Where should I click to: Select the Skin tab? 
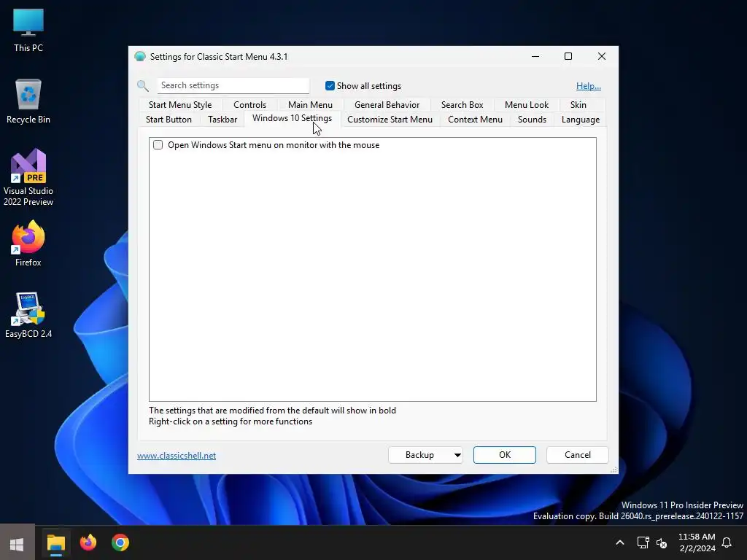coord(578,105)
